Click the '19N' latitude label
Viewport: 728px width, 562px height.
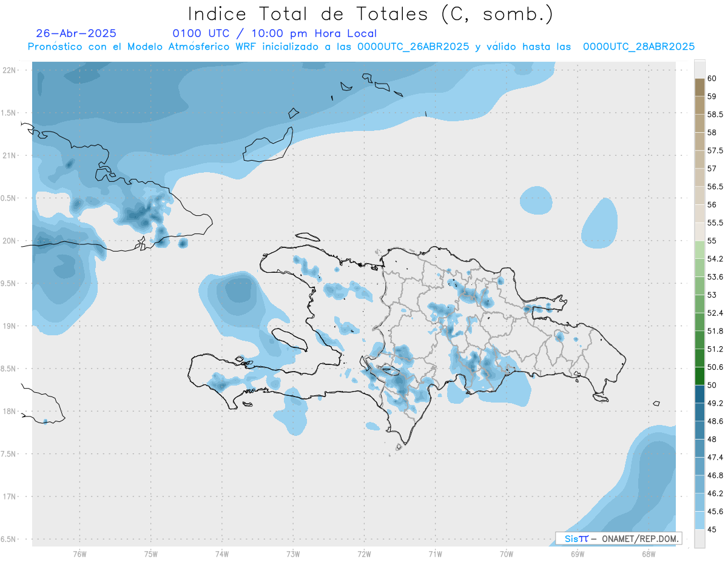point(10,326)
